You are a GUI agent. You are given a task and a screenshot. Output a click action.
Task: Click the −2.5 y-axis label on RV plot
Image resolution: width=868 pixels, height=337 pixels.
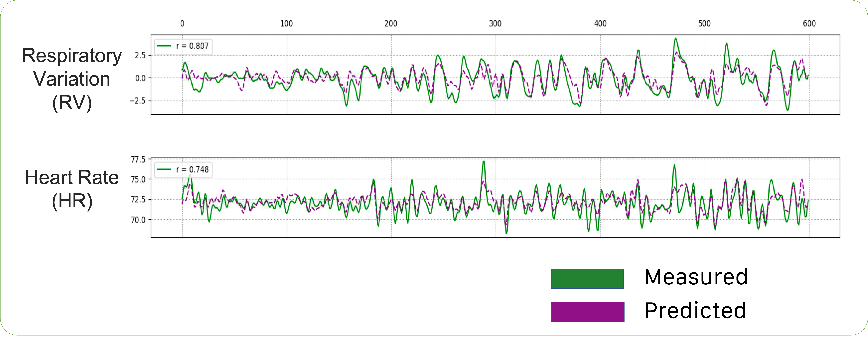[138, 101]
